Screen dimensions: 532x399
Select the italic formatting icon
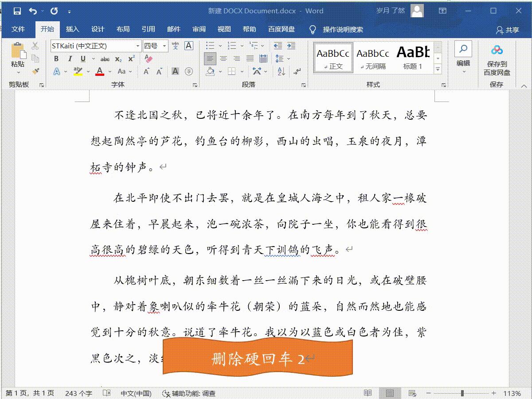tap(70, 59)
